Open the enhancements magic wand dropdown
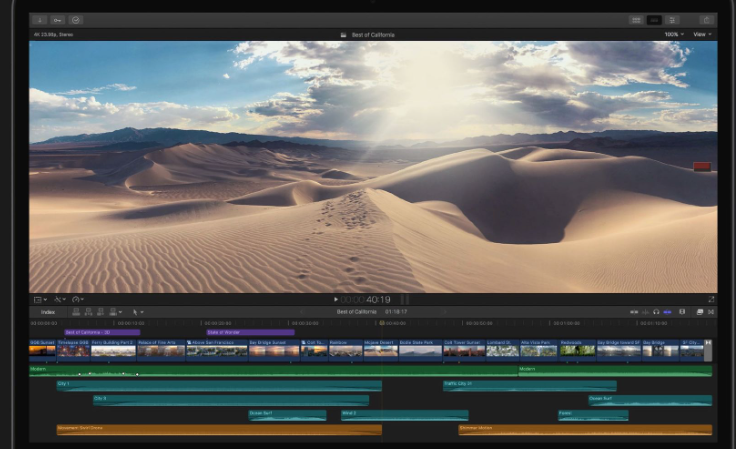Screen dimensions: 736x449 point(60,299)
